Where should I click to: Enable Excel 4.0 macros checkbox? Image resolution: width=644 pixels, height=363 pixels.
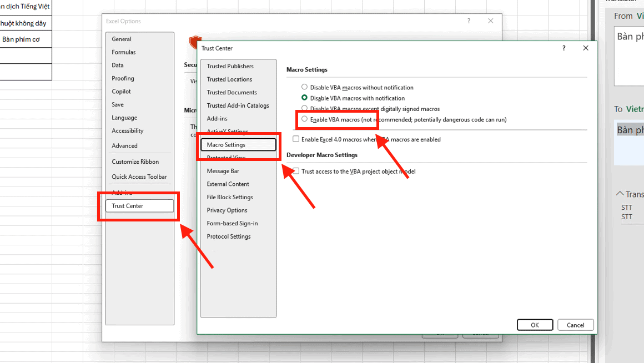(296, 139)
